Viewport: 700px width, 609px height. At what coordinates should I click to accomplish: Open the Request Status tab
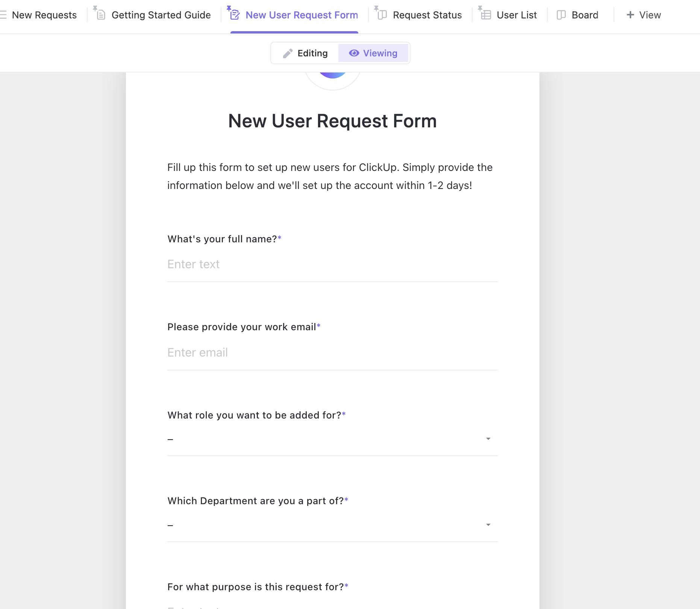tap(427, 15)
